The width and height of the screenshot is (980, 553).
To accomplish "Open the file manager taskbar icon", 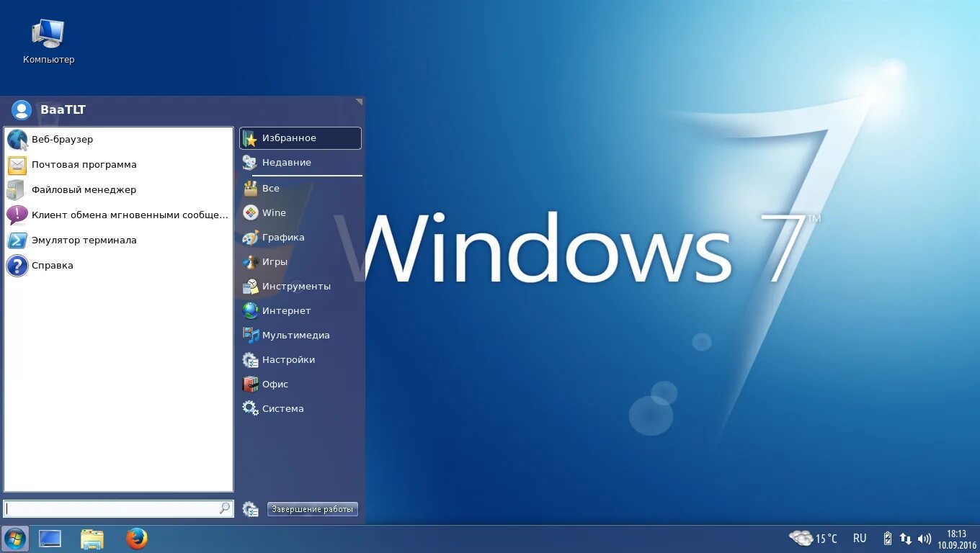I will [92, 539].
